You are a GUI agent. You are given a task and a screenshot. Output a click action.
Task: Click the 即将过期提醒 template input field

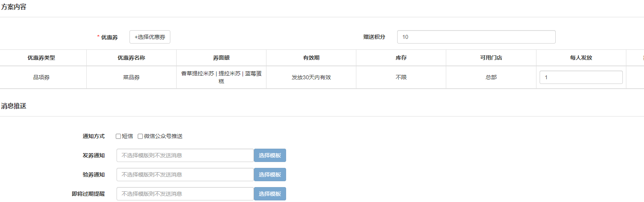point(185,194)
